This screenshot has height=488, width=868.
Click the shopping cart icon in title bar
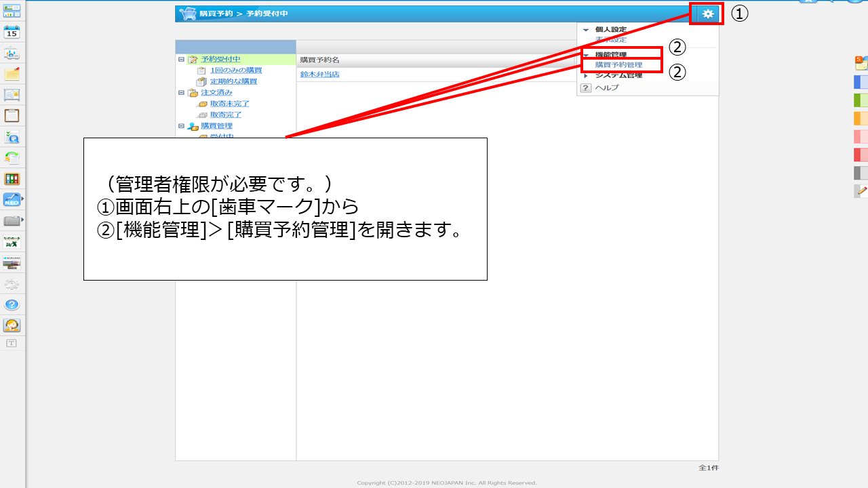click(x=187, y=14)
